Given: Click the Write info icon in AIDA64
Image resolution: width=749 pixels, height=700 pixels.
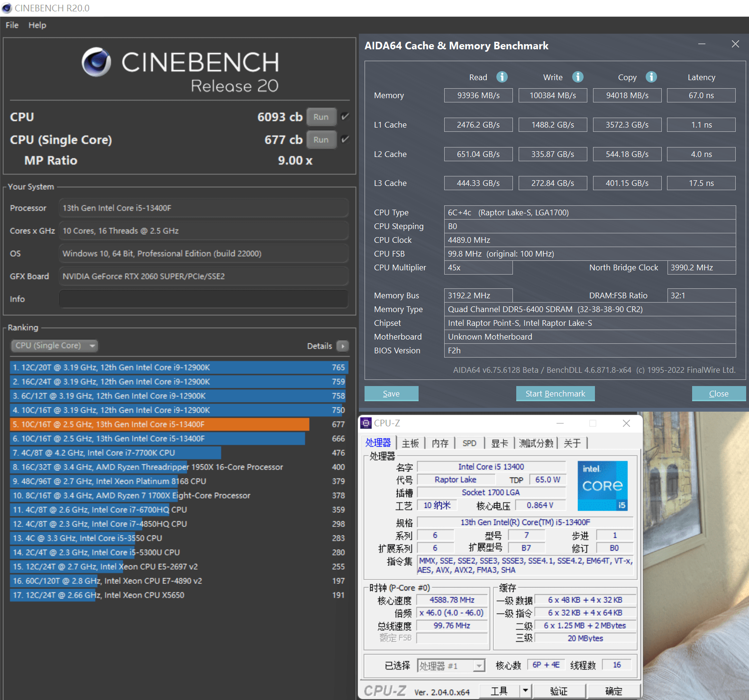Looking at the screenshot, I should click(578, 77).
